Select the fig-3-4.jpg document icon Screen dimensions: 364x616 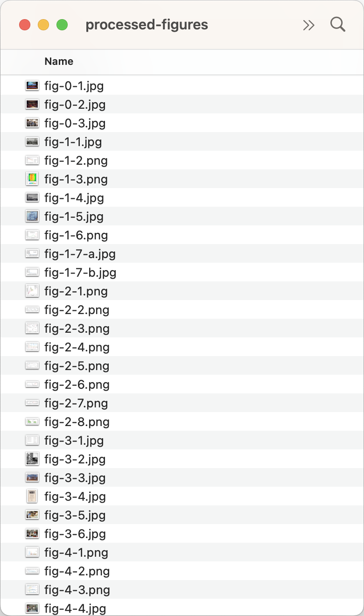pos(32,496)
